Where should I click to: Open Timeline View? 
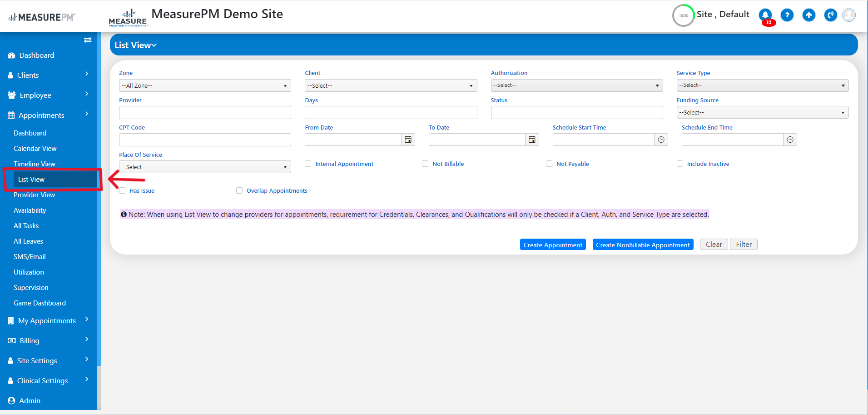tap(35, 164)
